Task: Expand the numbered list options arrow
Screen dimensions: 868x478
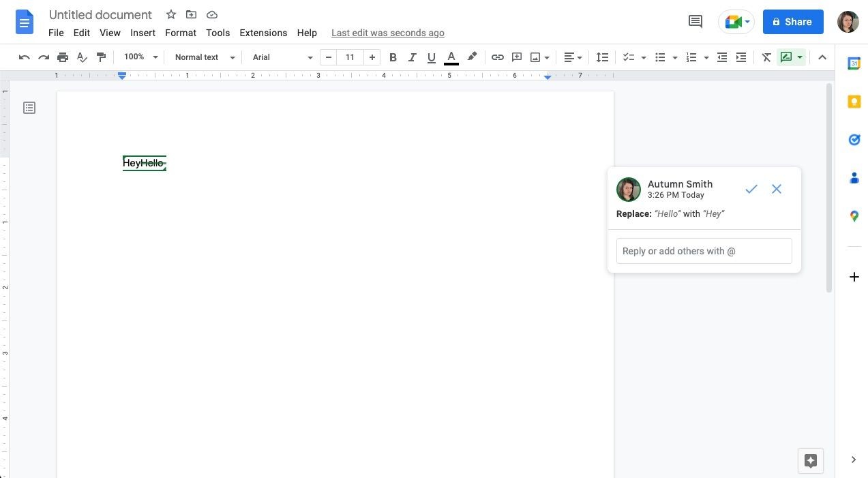Action: click(x=706, y=57)
